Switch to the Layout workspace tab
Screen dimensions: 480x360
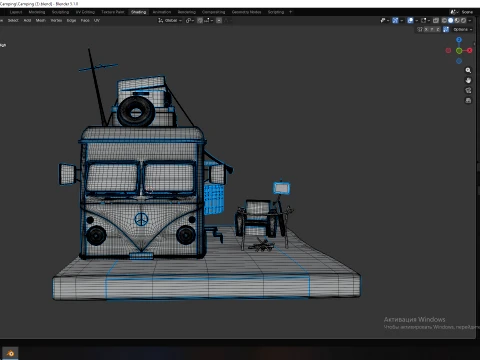click(16, 12)
